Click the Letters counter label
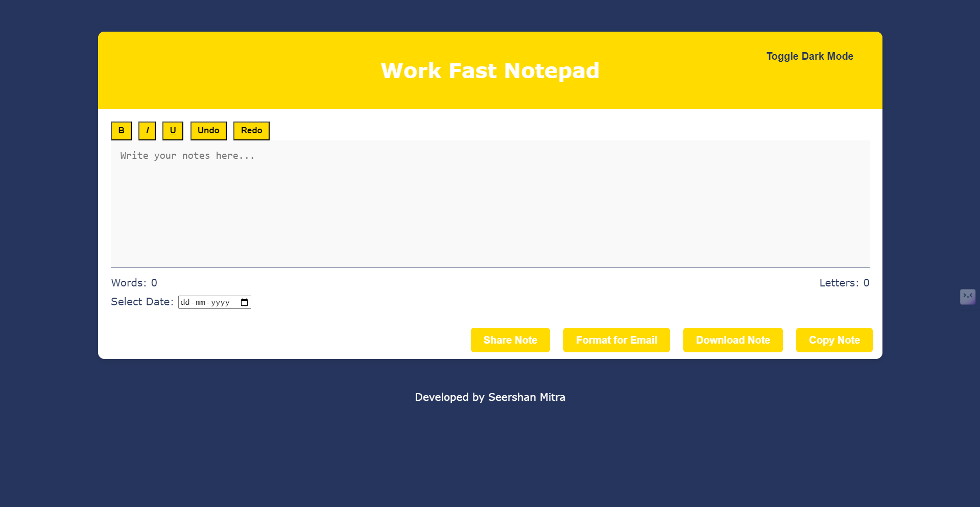 (844, 283)
